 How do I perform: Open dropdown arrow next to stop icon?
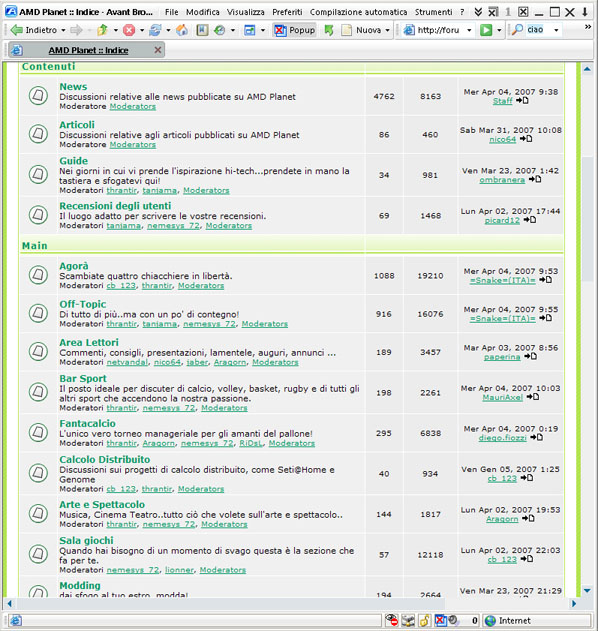[142, 30]
